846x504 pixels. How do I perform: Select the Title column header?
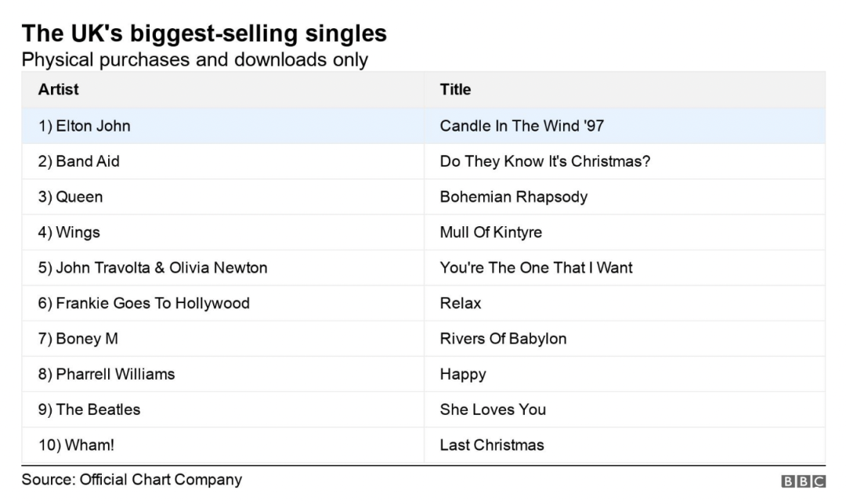[455, 89]
